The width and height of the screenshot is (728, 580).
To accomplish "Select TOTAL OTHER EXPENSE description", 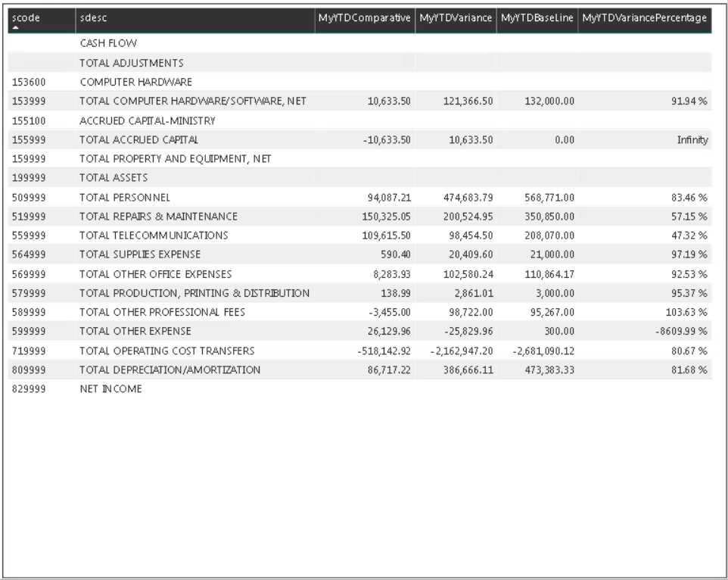I will coord(135,331).
